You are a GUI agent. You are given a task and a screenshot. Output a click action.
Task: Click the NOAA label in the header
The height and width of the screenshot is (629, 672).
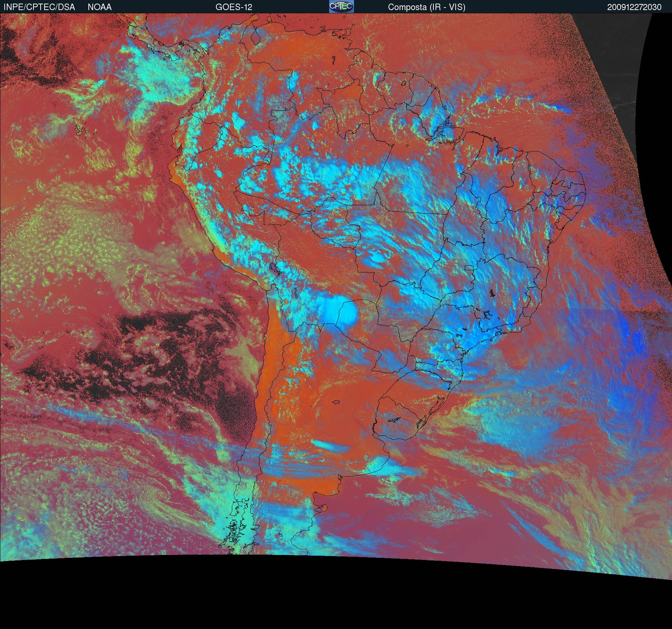pyautogui.click(x=100, y=7)
